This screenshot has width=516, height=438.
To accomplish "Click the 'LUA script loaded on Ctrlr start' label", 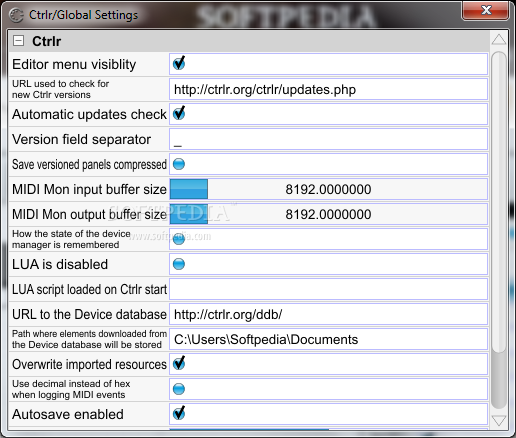I will pos(89,289).
